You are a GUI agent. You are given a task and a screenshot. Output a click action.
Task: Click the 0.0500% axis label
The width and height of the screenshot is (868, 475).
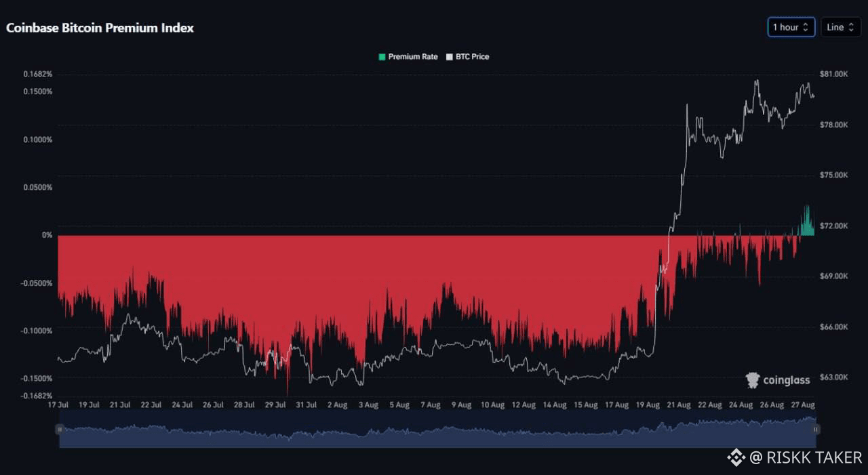pos(37,188)
